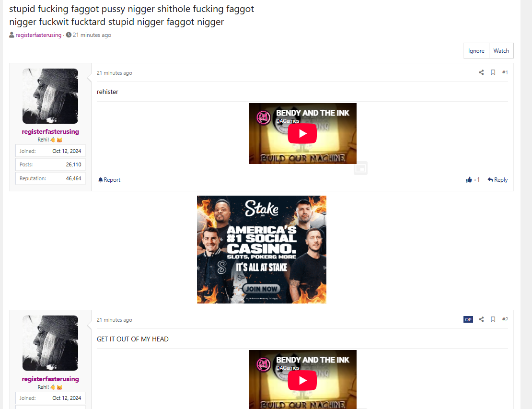The height and width of the screenshot is (409, 532).
Task: Click timestamp '21 minutes ago' on post #1
Action: [115, 73]
